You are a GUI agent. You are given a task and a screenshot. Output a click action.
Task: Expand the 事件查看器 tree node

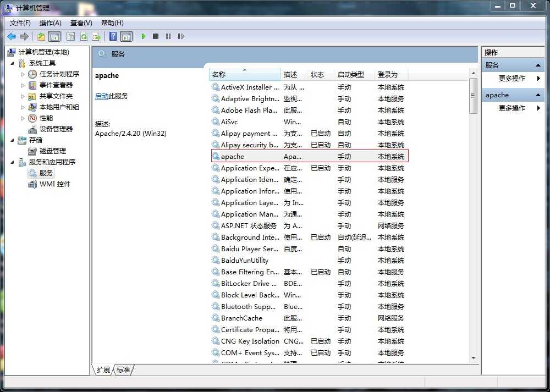coord(23,85)
